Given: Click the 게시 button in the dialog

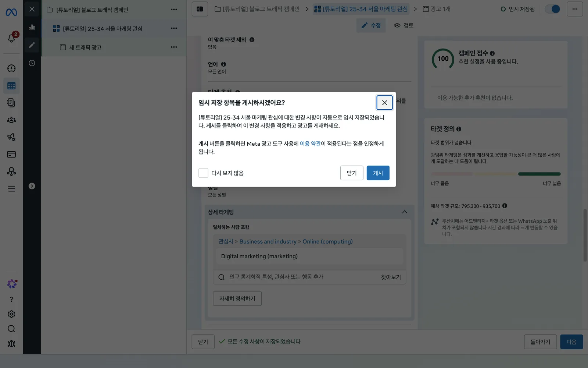Looking at the screenshot, I should coord(378,173).
